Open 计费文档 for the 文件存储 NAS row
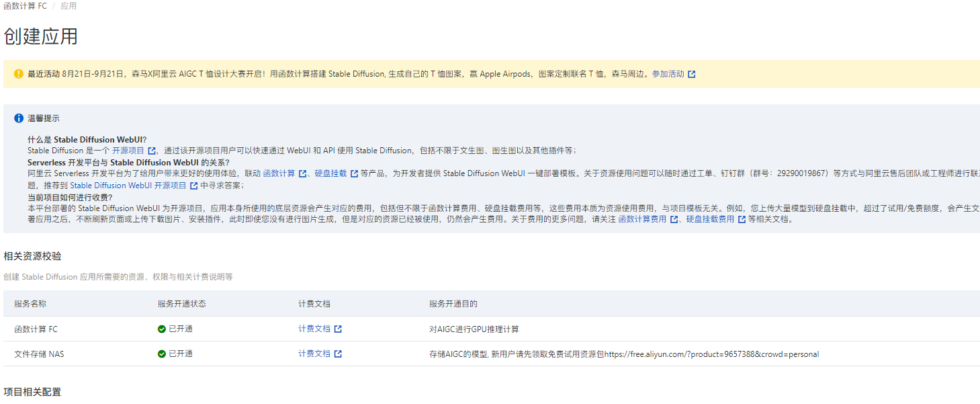 point(314,354)
